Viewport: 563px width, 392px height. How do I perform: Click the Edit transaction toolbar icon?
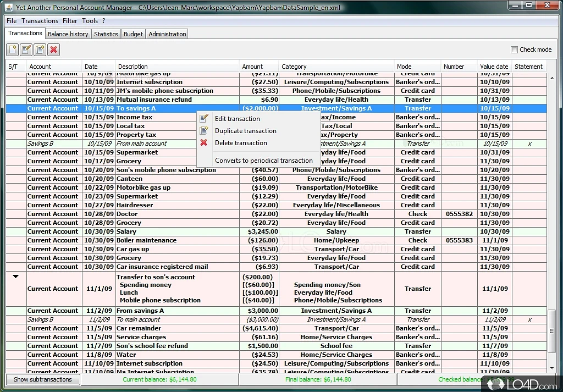pyautogui.click(x=26, y=50)
